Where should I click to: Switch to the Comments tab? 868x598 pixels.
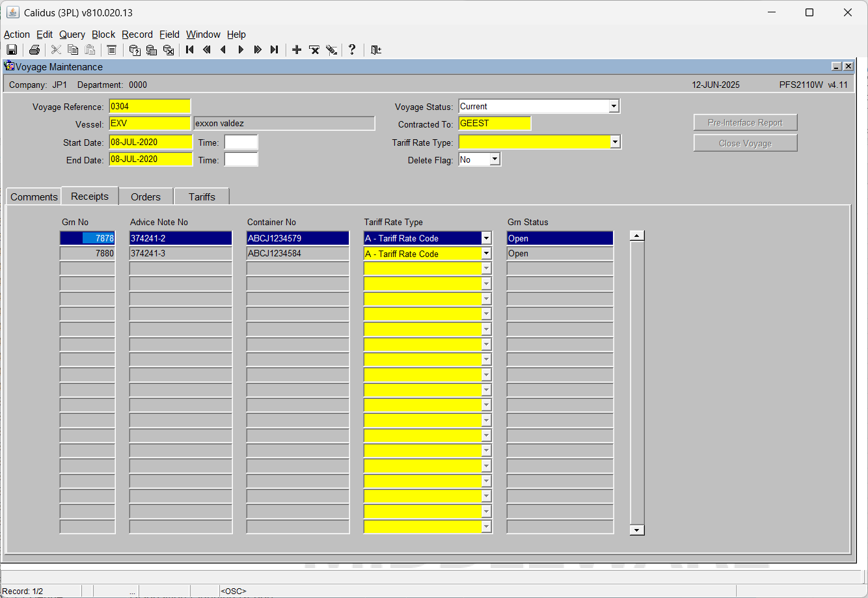pyautogui.click(x=34, y=197)
